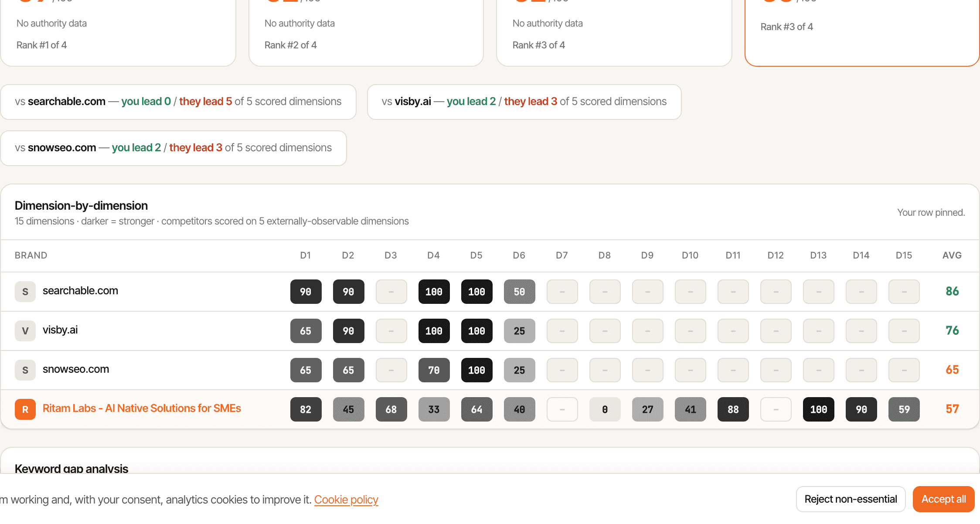Click the 'Your row pinned.' note

(x=931, y=213)
